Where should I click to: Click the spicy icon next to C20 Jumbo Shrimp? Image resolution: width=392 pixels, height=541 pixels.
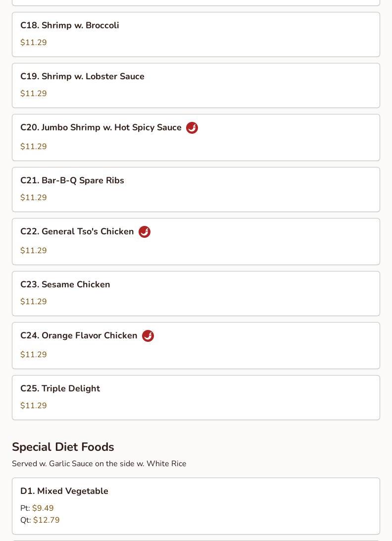pos(192,128)
